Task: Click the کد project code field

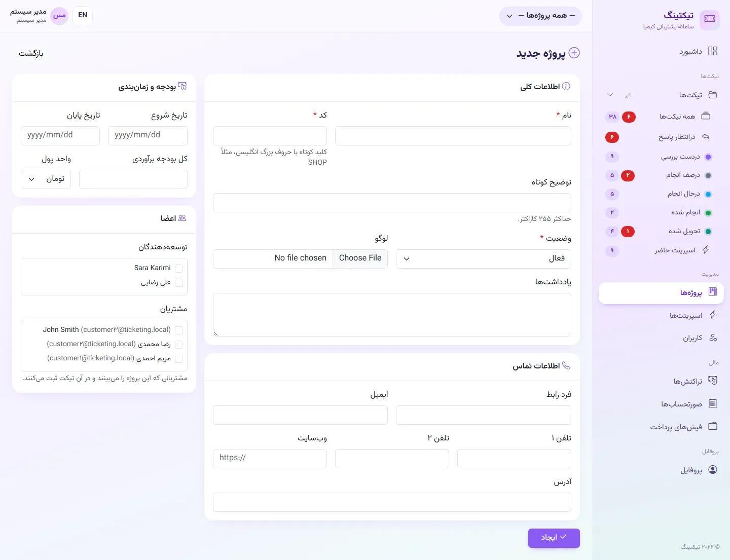Action: point(270,136)
